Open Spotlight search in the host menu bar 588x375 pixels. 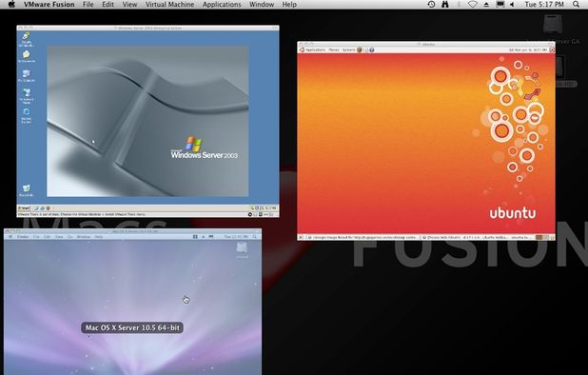[576, 4]
